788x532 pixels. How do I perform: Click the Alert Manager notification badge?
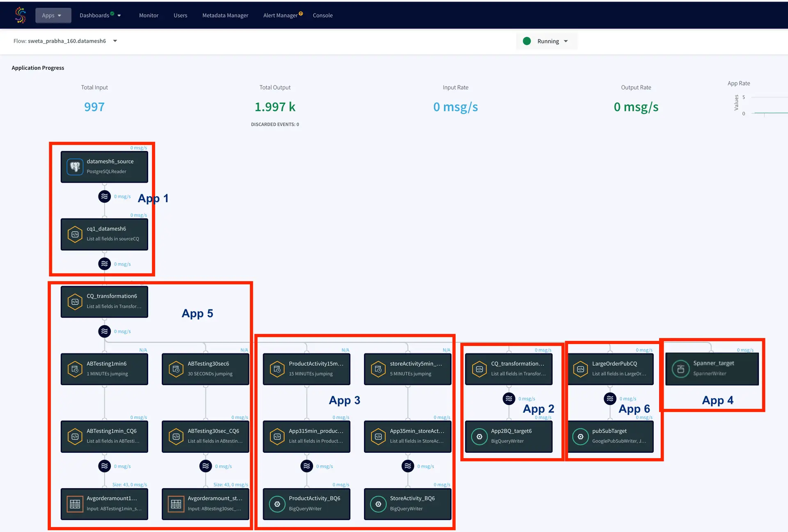301,14
